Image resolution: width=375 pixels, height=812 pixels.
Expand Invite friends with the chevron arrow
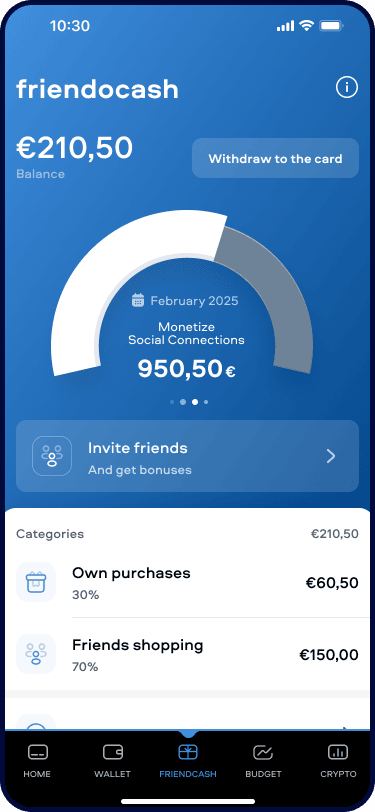pyautogui.click(x=330, y=456)
